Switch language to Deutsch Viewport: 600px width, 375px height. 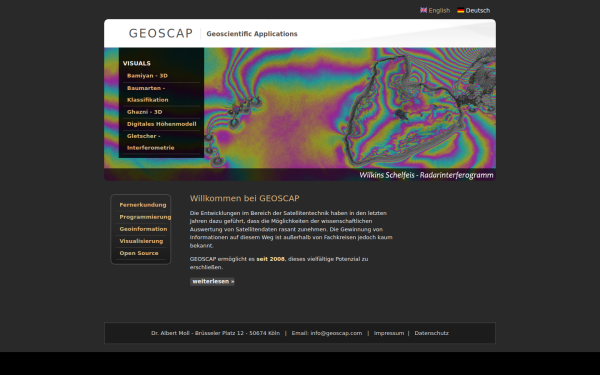pyautogui.click(x=478, y=10)
